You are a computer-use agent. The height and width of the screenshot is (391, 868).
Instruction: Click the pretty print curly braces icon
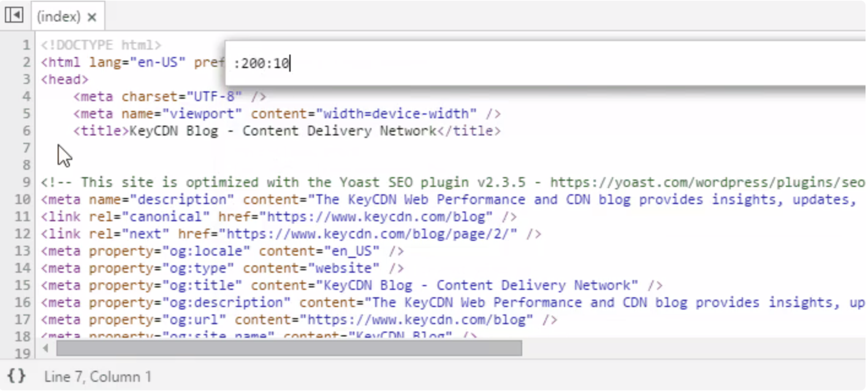click(17, 376)
